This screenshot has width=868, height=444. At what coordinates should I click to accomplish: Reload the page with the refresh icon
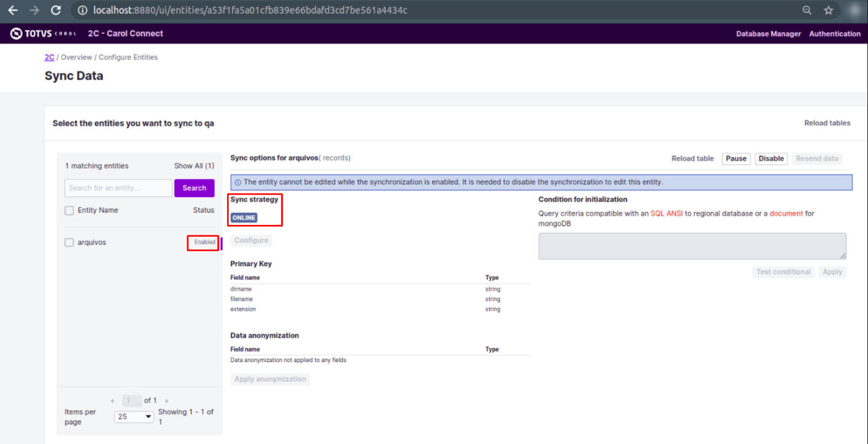tap(56, 10)
